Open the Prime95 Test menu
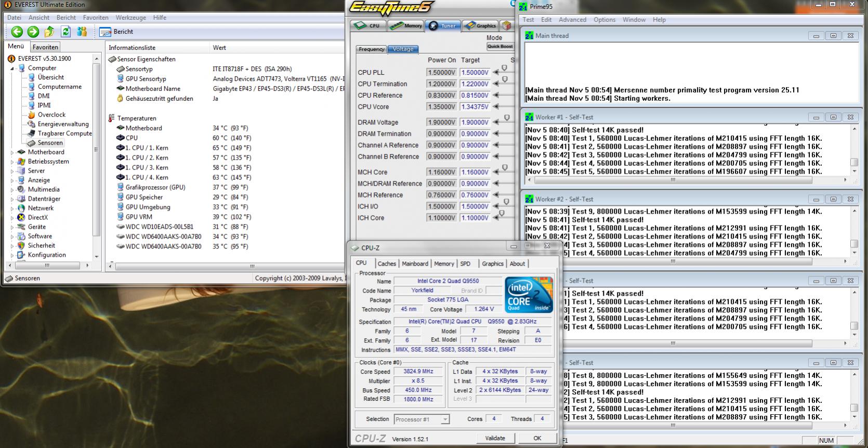 click(528, 20)
